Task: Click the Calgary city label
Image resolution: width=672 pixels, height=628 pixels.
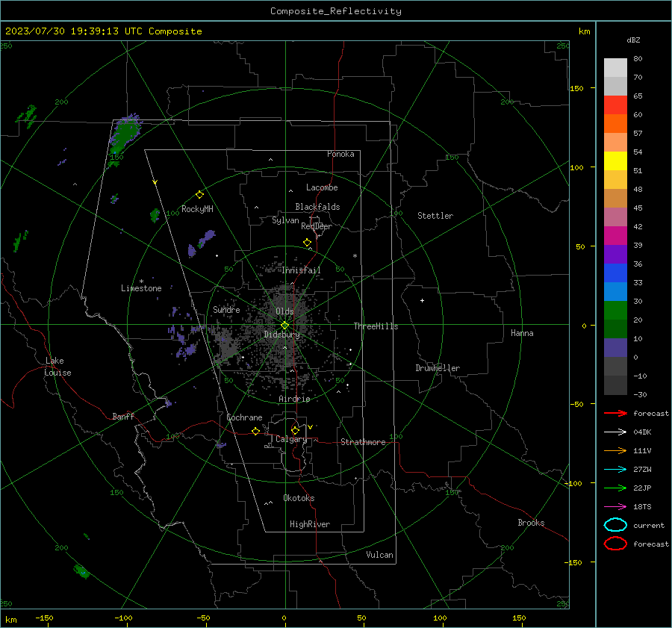Action: (x=291, y=439)
